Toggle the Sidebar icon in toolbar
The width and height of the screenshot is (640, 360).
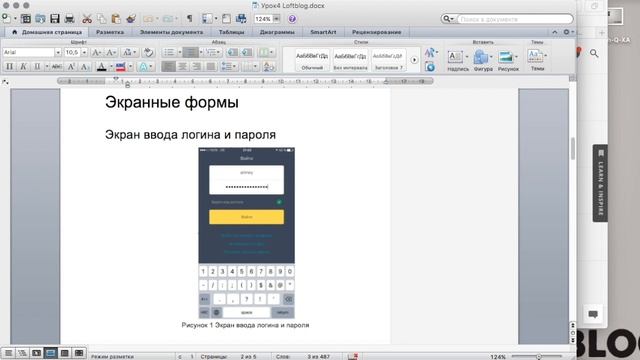207,19
